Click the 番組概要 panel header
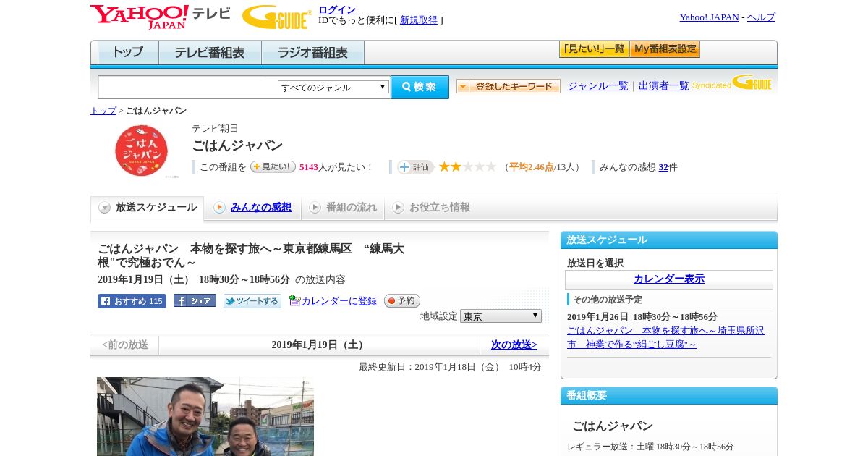This screenshot has height=456, width=868. coord(669,395)
